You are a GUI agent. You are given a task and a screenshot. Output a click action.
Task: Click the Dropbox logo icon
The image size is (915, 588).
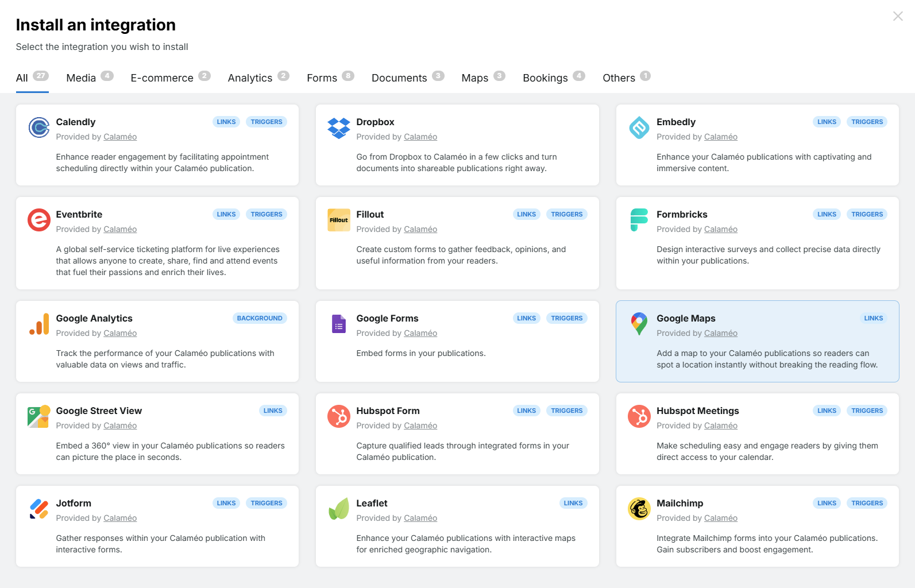click(x=339, y=127)
